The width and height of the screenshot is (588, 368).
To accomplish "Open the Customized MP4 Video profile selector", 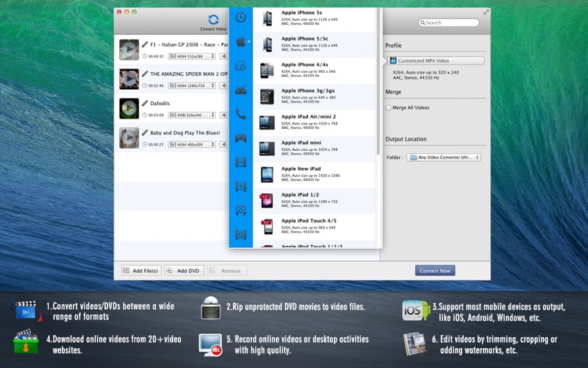I will point(436,60).
